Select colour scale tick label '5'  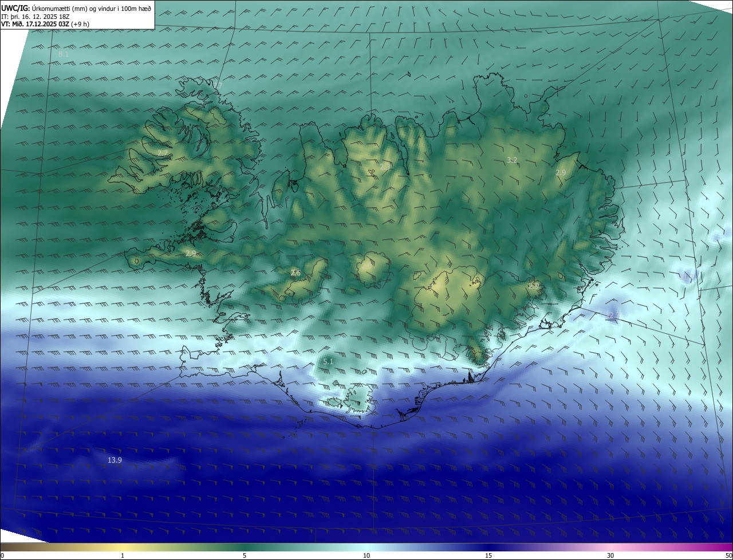click(x=245, y=555)
